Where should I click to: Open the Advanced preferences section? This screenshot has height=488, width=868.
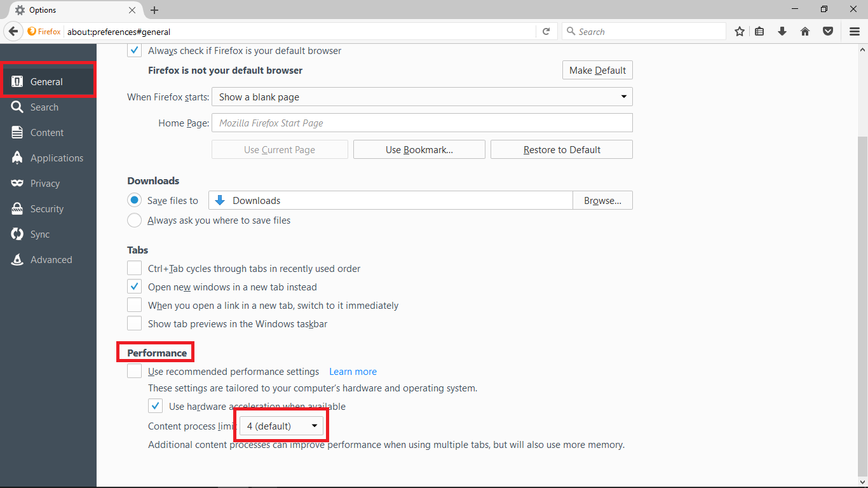pos(51,260)
